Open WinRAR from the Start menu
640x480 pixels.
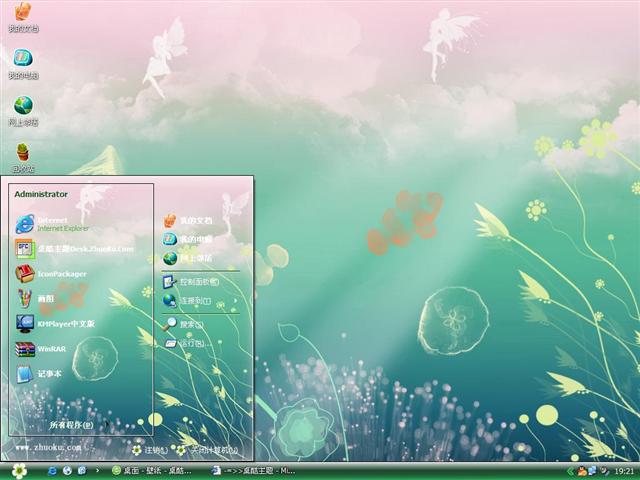(40, 349)
